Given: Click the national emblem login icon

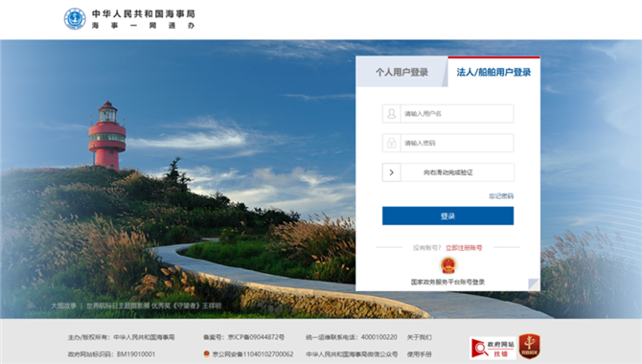Looking at the screenshot, I should click(x=447, y=265).
